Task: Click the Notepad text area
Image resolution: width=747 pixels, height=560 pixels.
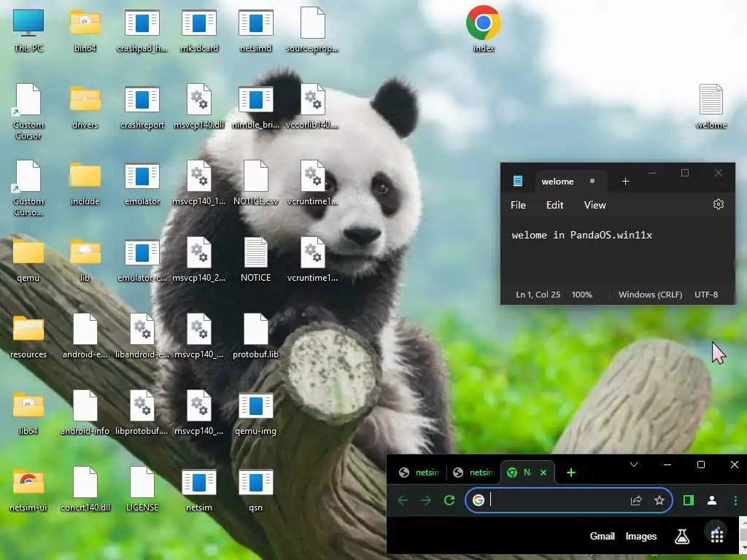Action: [x=617, y=252]
